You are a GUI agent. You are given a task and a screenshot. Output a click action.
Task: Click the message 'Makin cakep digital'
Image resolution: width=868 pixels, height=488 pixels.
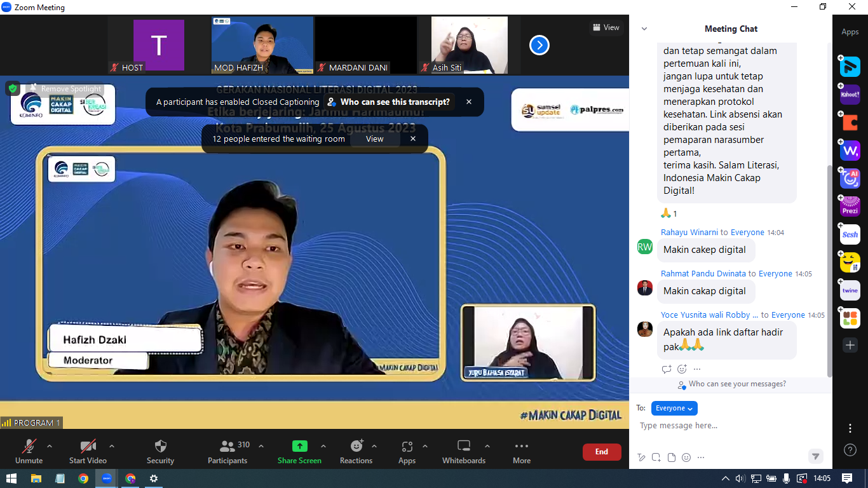[x=705, y=250]
